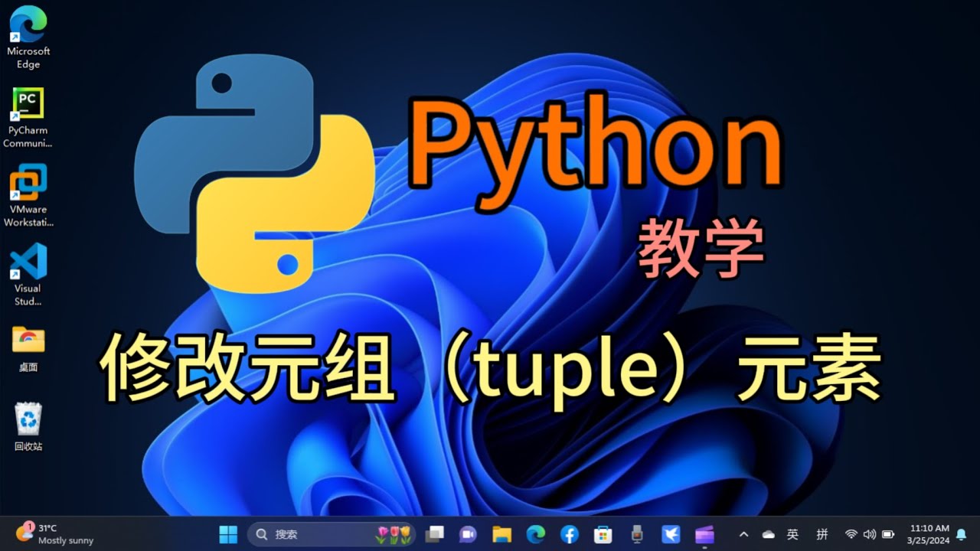The width and height of the screenshot is (980, 551).
Task: Open the blue bird app in the taskbar
Action: pyautogui.click(x=670, y=533)
